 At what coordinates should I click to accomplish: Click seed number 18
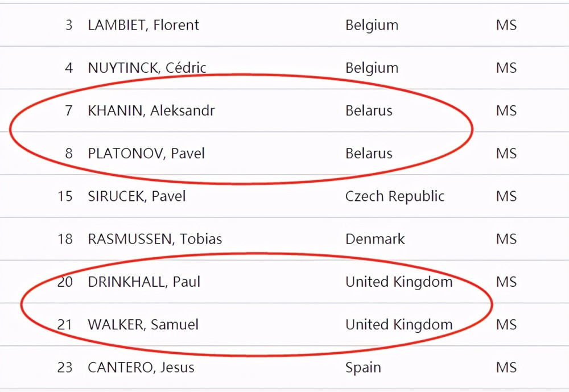65,239
